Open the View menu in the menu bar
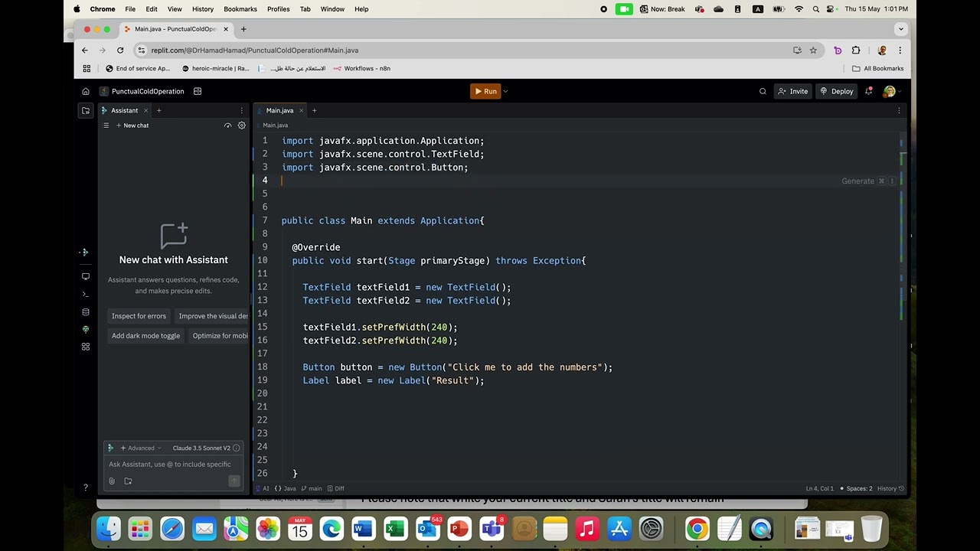980x551 pixels. (175, 9)
